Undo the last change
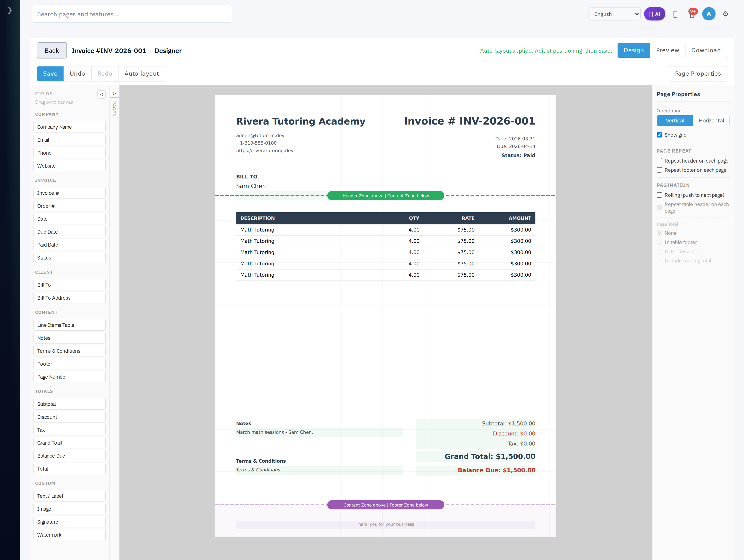The image size is (744, 560). [x=77, y=74]
